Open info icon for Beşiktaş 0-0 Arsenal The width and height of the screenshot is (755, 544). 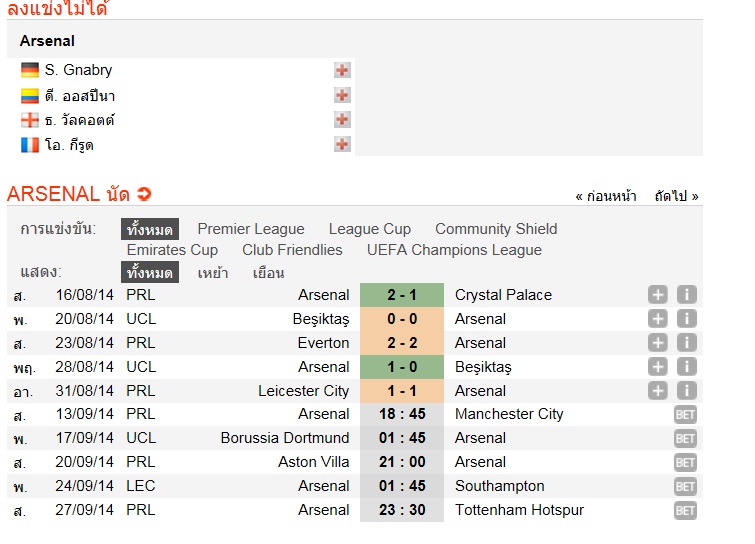coord(687,319)
